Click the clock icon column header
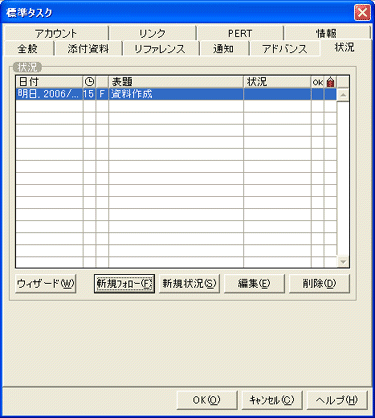The height and width of the screenshot is (418, 375). pos(89,82)
